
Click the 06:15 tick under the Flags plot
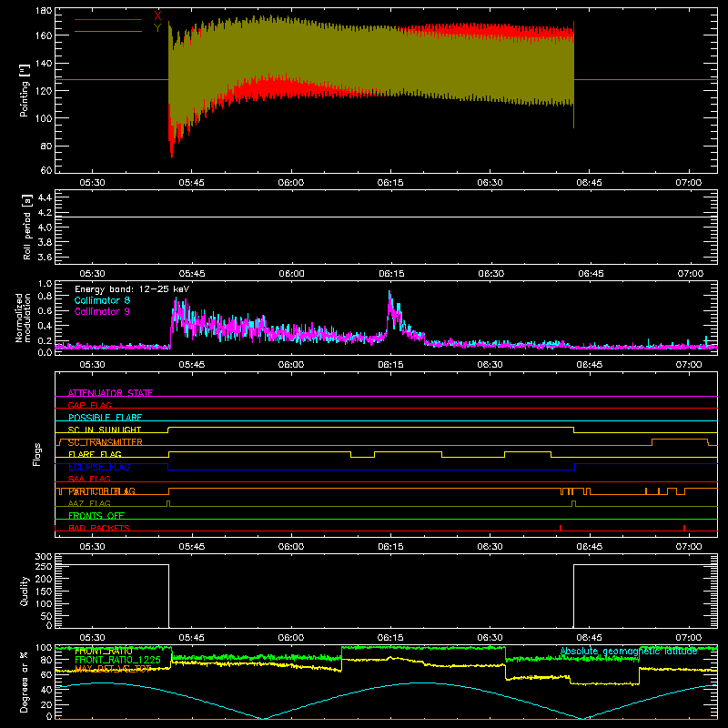[x=390, y=547]
